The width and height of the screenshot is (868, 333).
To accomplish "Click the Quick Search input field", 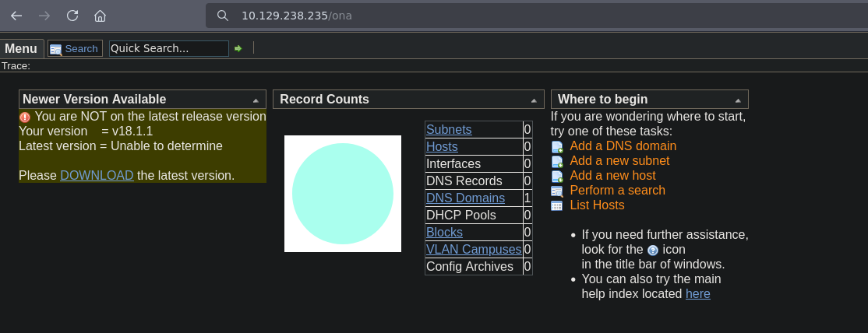I will [168, 48].
